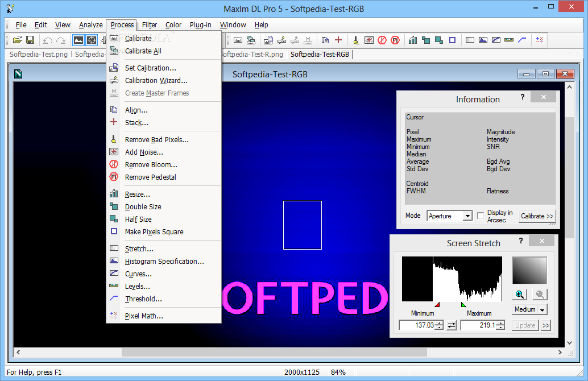Image resolution: width=588 pixels, height=381 pixels.
Task: Click the Information panel help question mark
Action: coord(523,97)
